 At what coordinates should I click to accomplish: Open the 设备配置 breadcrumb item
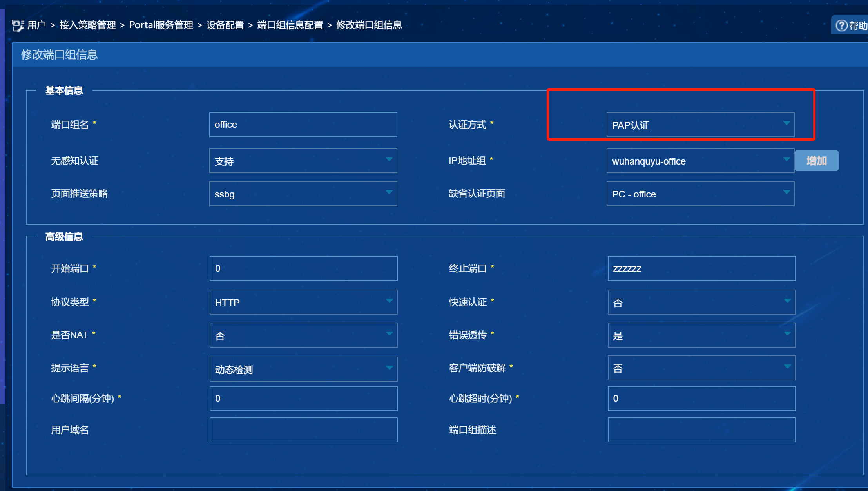click(225, 25)
